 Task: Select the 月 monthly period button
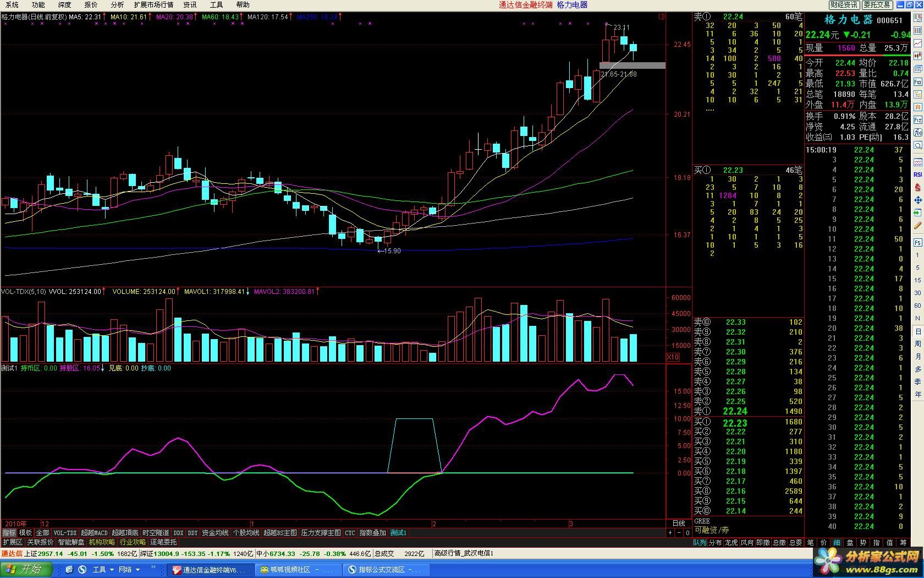[917, 356]
